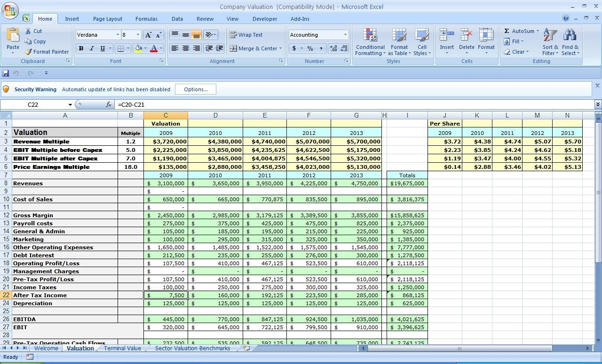This screenshot has width=602, height=364.
Task: Click the Increase Decimal icon
Action: point(332,48)
